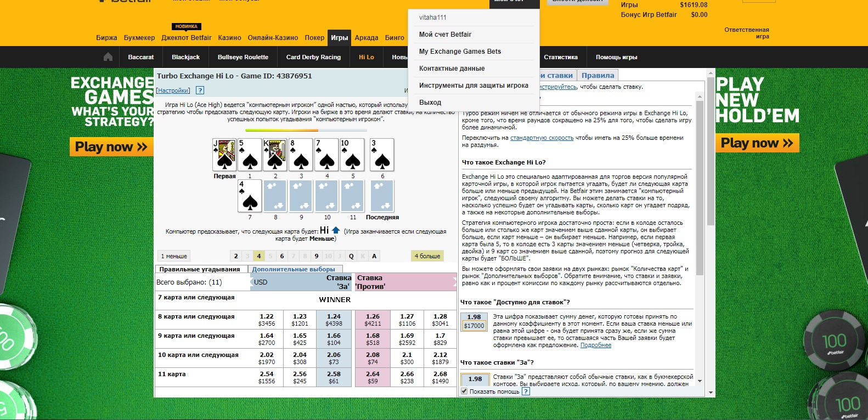Viewport: 868px width, 420px height.
Task: Open the Bullseye Roulette game
Action: tap(243, 57)
